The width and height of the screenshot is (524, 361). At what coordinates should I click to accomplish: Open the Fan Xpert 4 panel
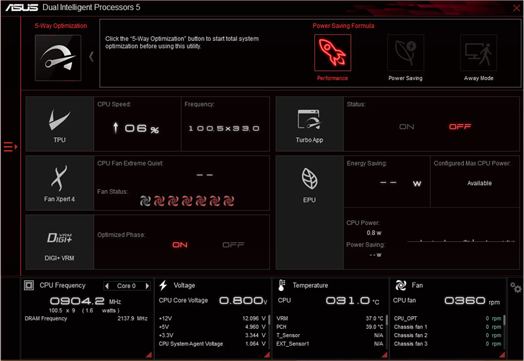59,183
